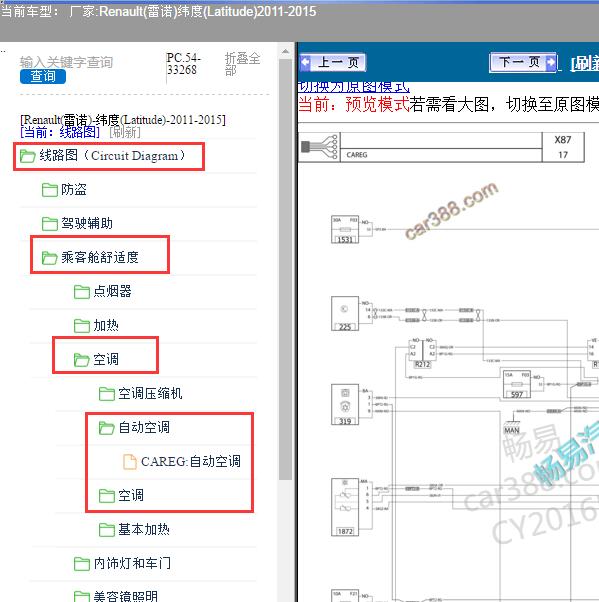Viewport: 599px width, 602px height.
Task: Click the 当前：线路图 link
Action: (60, 132)
